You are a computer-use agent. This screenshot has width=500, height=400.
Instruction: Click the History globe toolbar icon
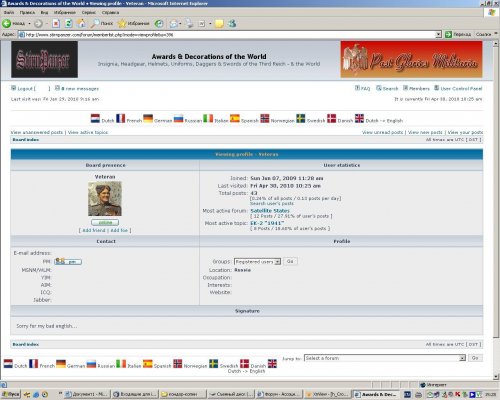[x=159, y=23]
